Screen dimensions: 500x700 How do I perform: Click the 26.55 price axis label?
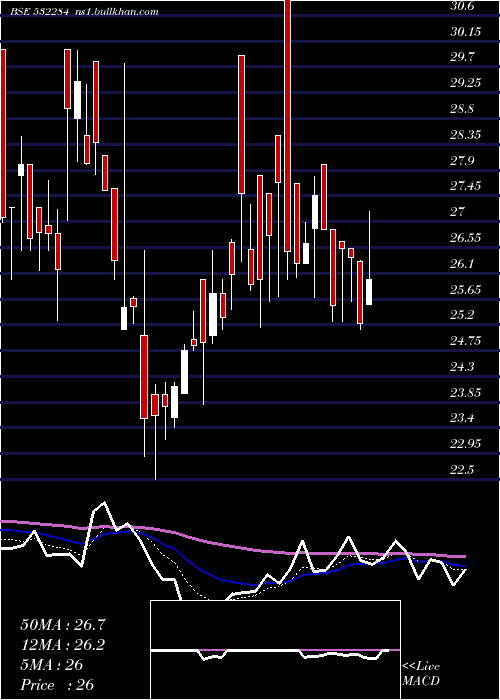(x=465, y=238)
